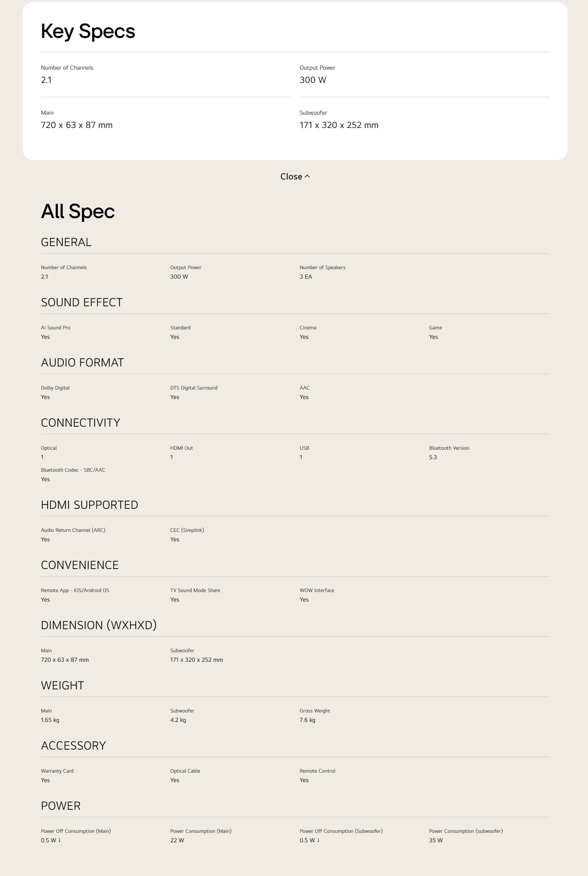588x876 pixels.
Task: Click the down arrow after Main power-off 0.5 W
Action: tap(60, 840)
